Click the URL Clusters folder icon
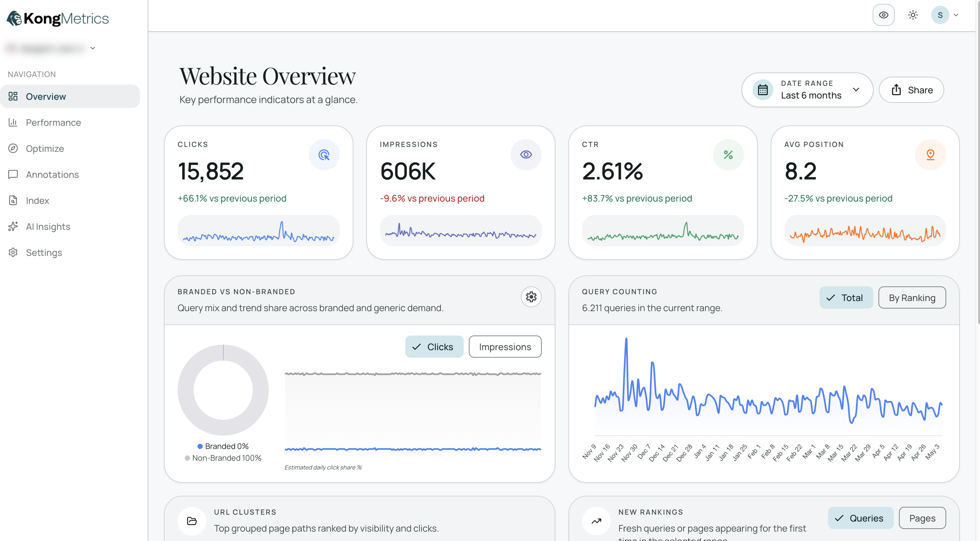The width and height of the screenshot is (980, 541). coord(192,521)
